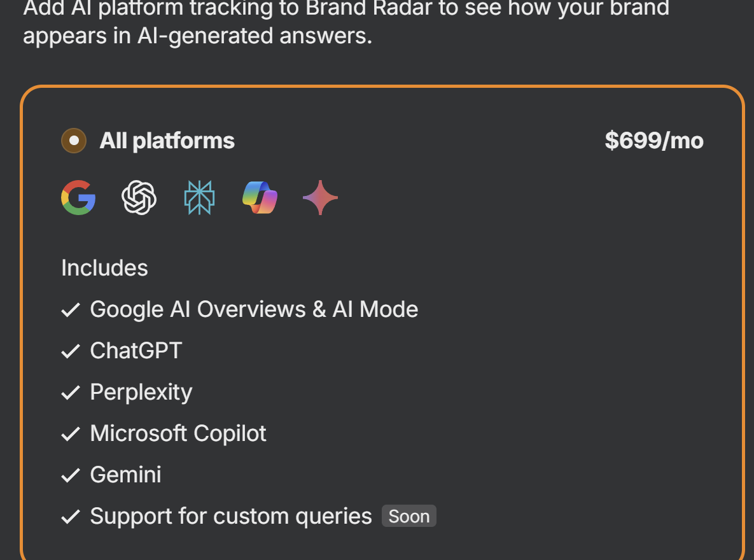Click the "Google AI Overviews & AI Mode" text
This screenshot has height=560, width=754.
point(254,309)
